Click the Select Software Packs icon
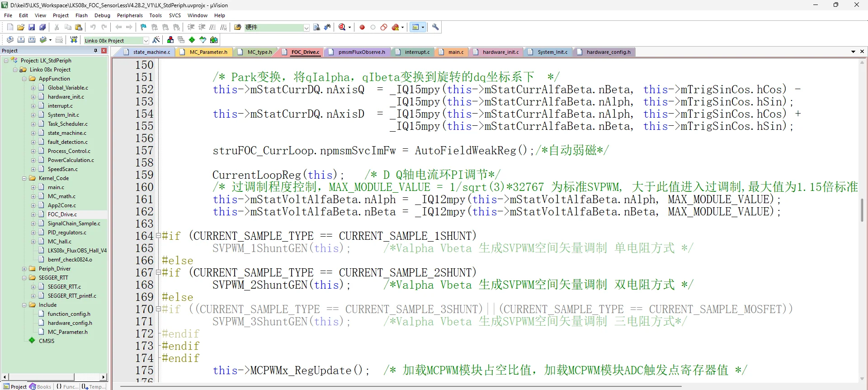Screen dimensions: 868x390 tap(203, 40)
